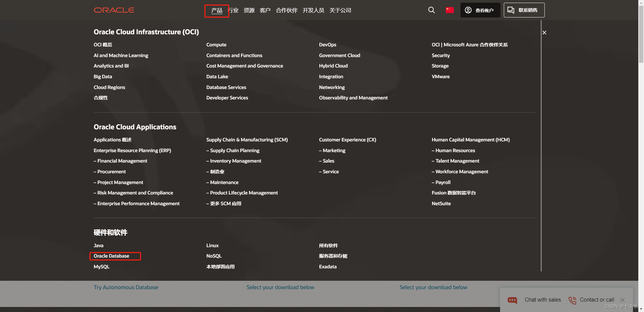644x312 pixels.
Task: Open Product Lifecycle Management
Action: tap(242, 193)
